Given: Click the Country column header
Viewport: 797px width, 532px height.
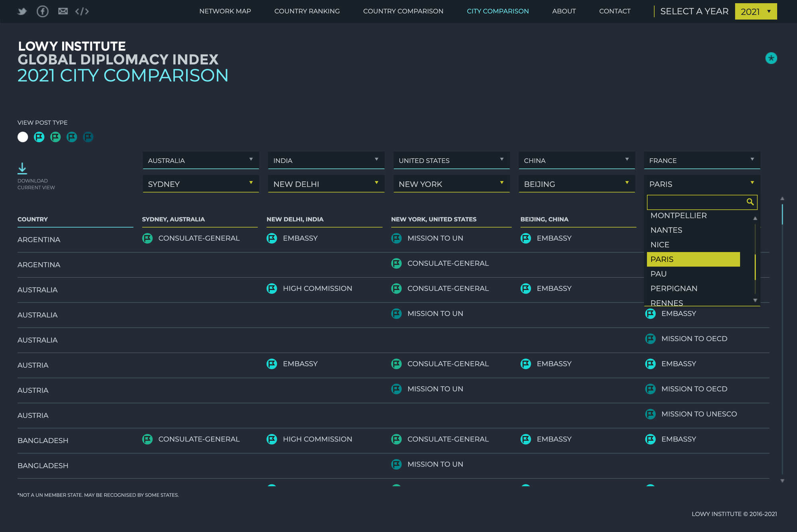Looking at the screenshot, I should pos(33,219).
